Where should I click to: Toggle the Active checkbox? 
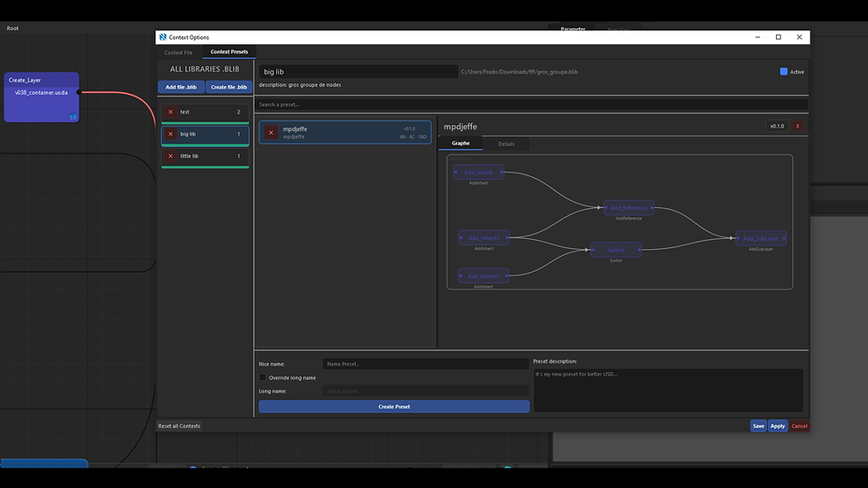tap(783, 72)
